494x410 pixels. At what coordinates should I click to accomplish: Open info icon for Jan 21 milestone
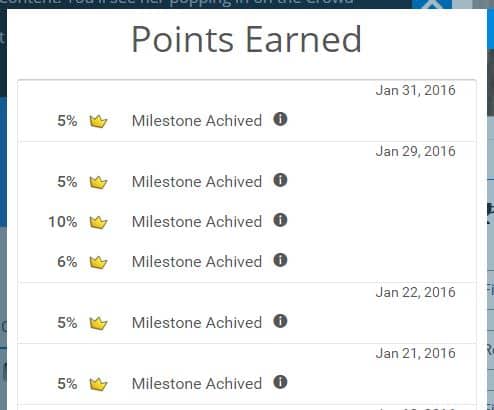pos(280,382)
